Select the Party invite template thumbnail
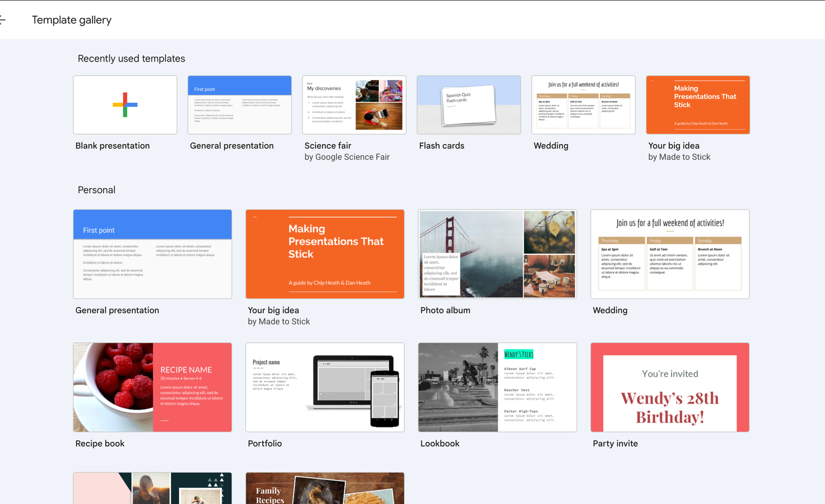This screenshot has width=825, height=504. tap(670, 387)
